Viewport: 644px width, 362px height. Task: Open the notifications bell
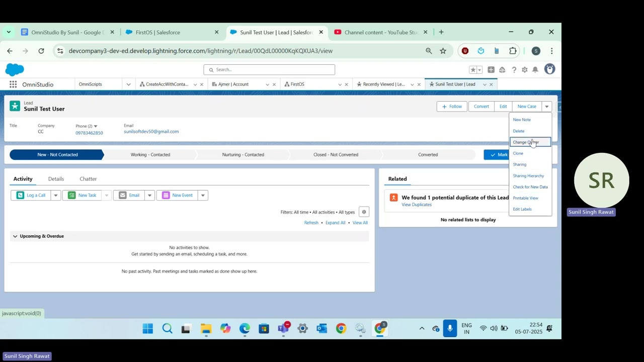(x=535, y=70)
